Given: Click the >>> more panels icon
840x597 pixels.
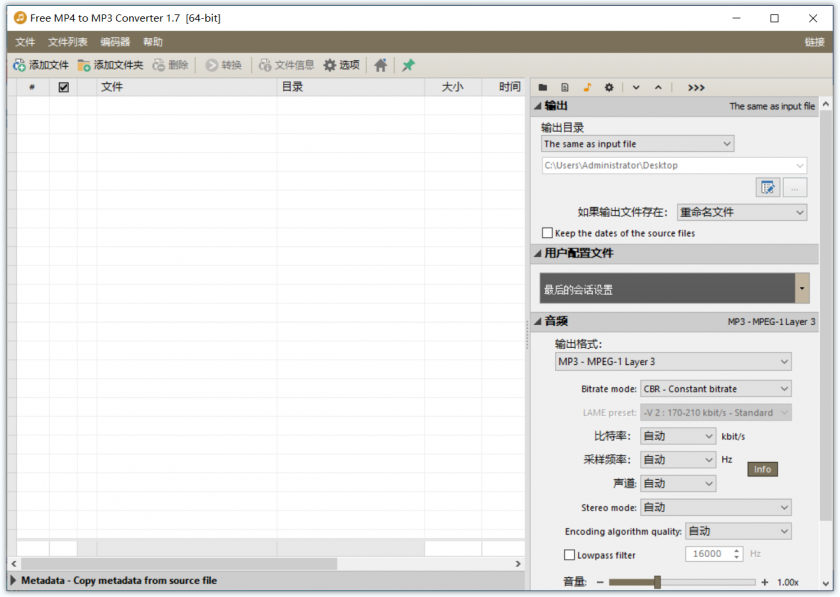Looking at the screenshot, I should (x=696, y=88).
